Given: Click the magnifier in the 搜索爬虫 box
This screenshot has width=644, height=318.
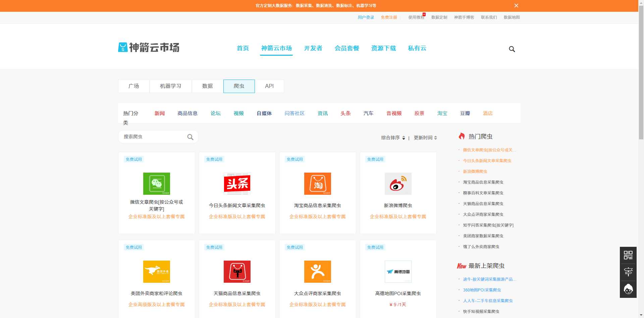Looking at the screenshot, I should (190, 137).
